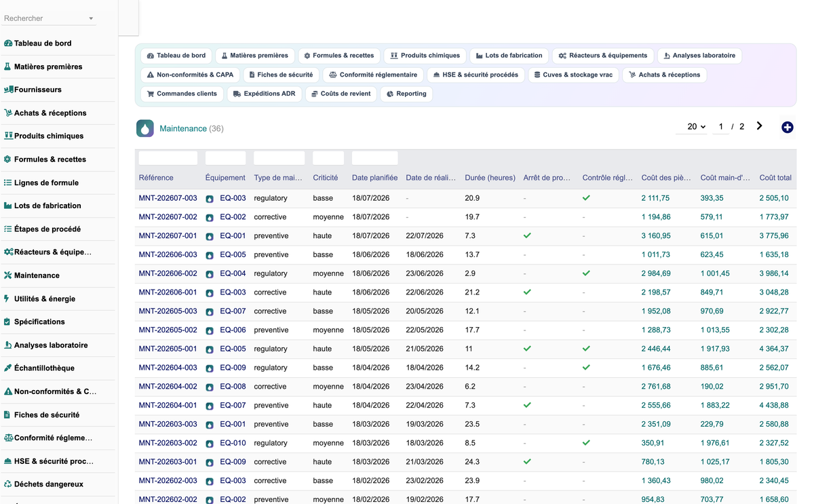
Task: Open equipment EQ-010 link
Action: [x=233, y=443]
